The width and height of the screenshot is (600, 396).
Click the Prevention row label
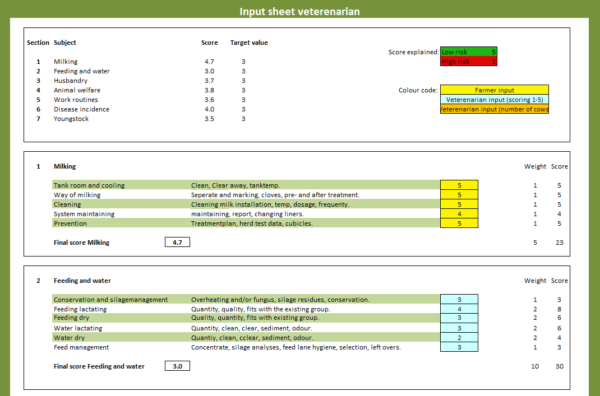click(70, 223)
